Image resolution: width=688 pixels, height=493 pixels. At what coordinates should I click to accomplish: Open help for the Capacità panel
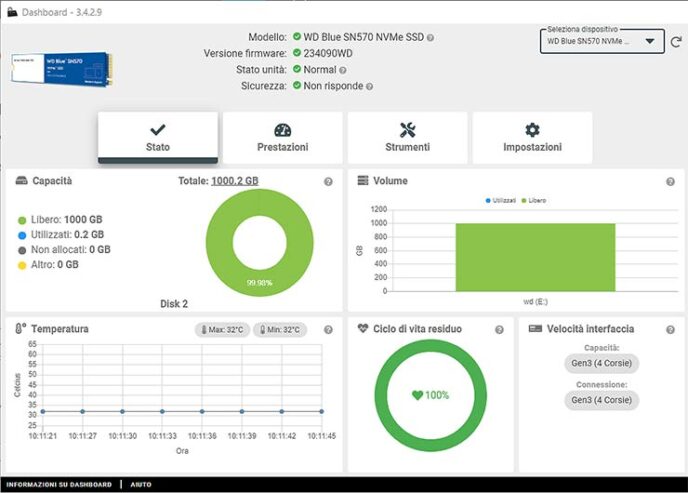coord(328,182)
